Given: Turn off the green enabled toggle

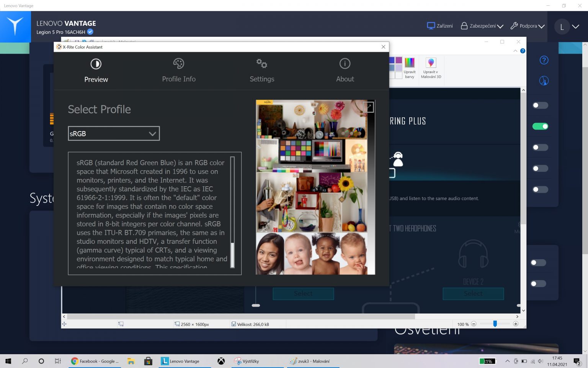Looking at the screenshot, I should coord(540,127).
